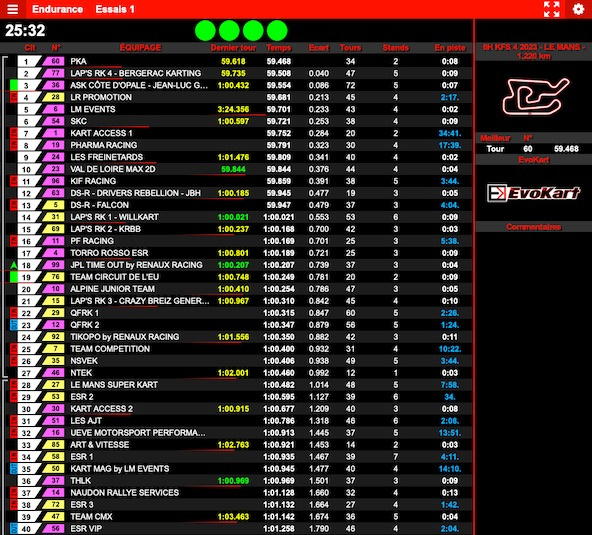Sort by N° column header

[x=56, y=48]
